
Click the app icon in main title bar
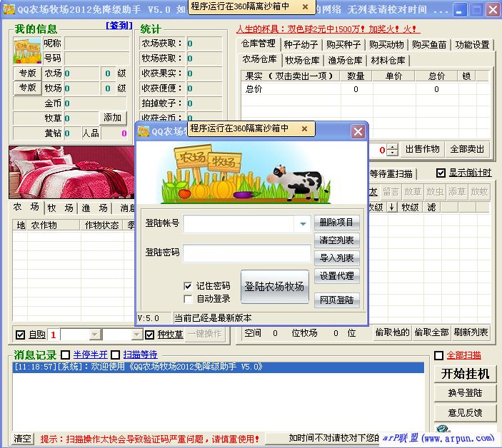point(9,9)
